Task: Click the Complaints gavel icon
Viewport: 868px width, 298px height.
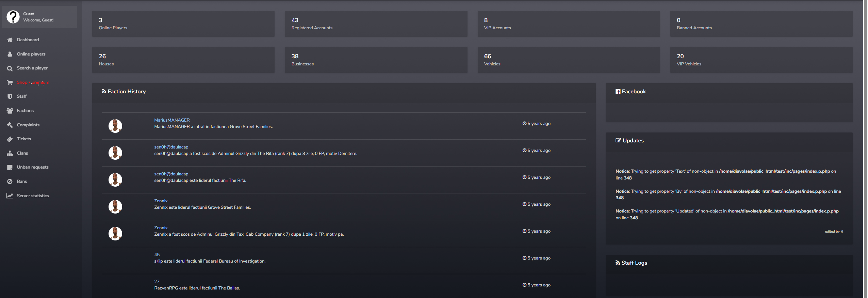Action: (10, 125)
